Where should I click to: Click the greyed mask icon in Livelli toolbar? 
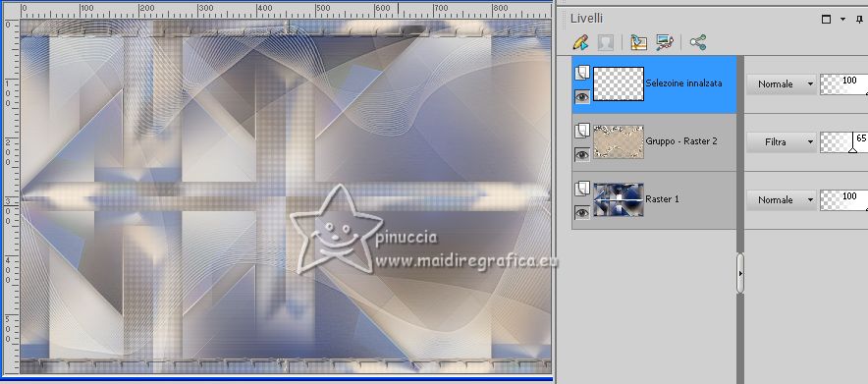click(606, 42)
